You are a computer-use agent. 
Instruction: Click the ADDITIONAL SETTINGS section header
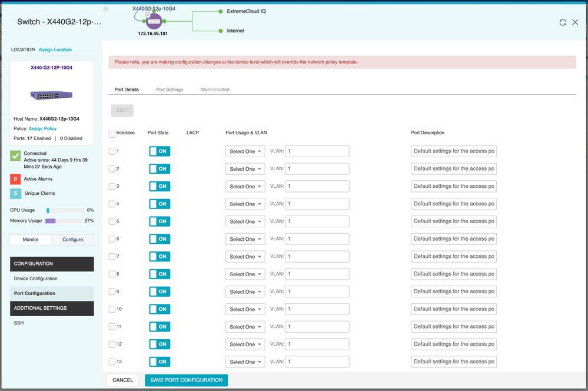(52, 309)
